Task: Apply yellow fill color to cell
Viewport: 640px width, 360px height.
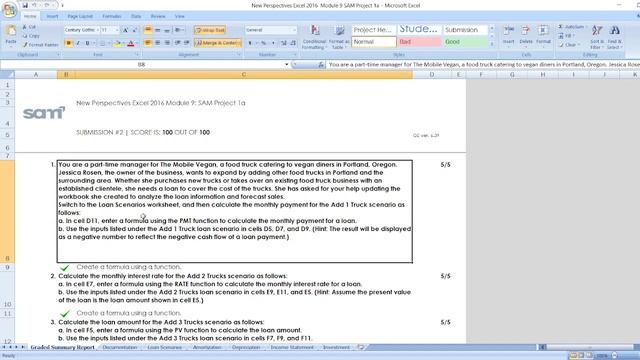Action: (x=118, y=43)
